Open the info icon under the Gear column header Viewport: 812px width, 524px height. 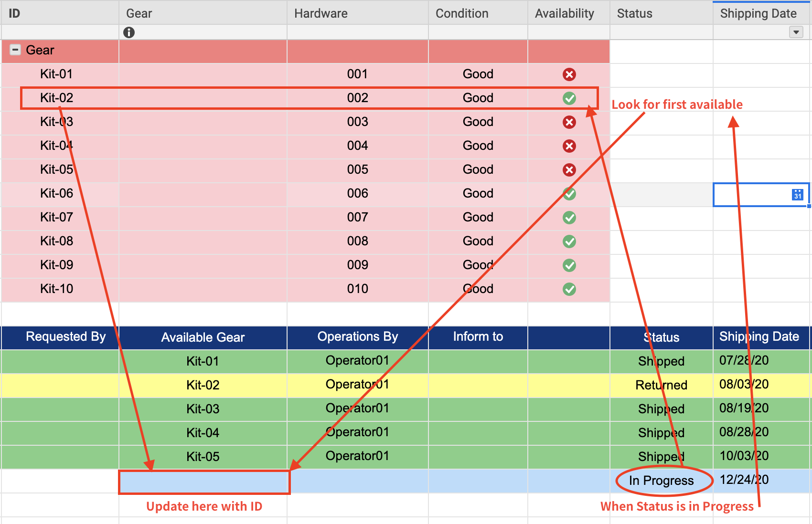tap(128, 32)
